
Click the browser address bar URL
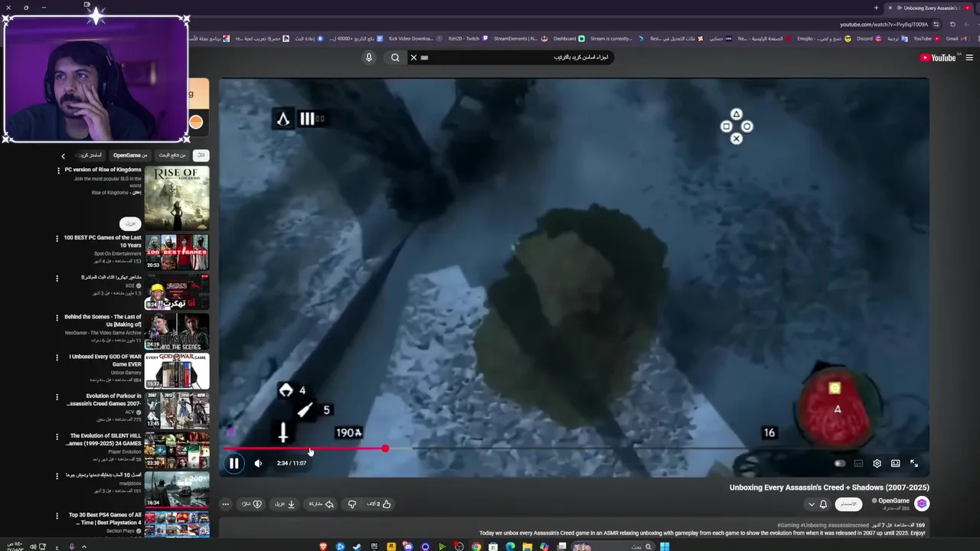884,24
